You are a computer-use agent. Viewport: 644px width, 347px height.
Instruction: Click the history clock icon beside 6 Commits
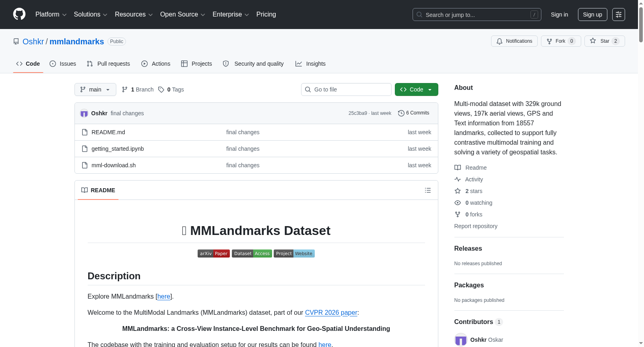click(x=401, y=113)
